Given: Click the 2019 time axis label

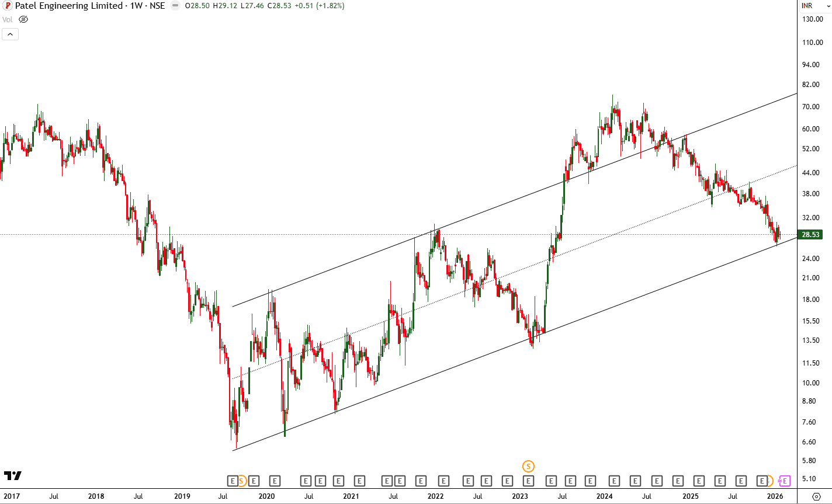Looking at the screenshot, I should click(x=182, y=496).
